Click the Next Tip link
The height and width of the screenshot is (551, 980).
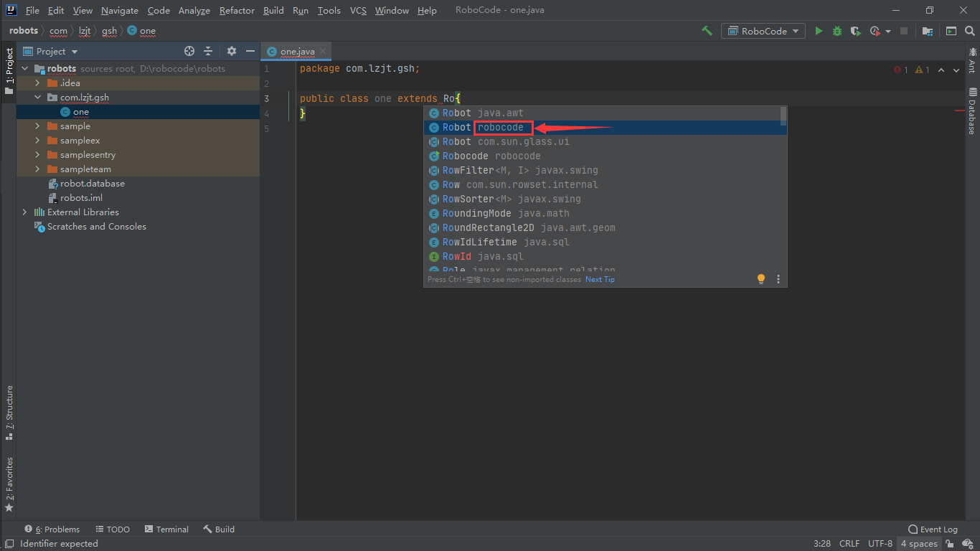600,279
